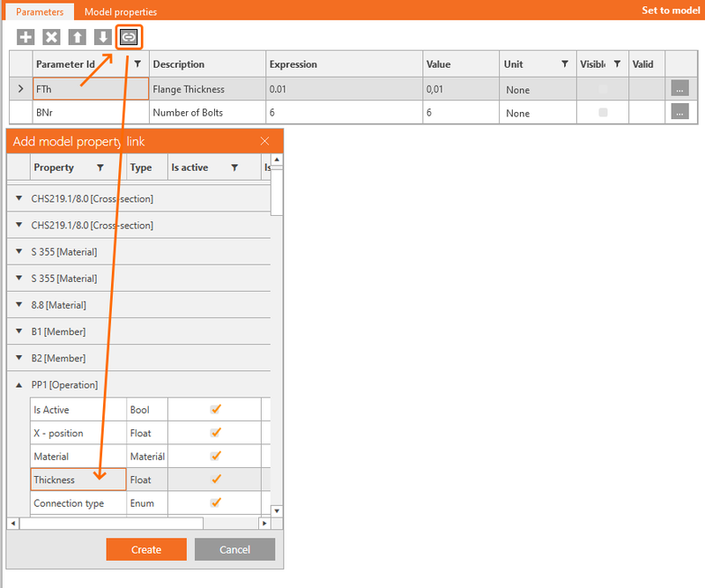Toggle the Is Active checkbox for the Bool property

pos(215,409)
